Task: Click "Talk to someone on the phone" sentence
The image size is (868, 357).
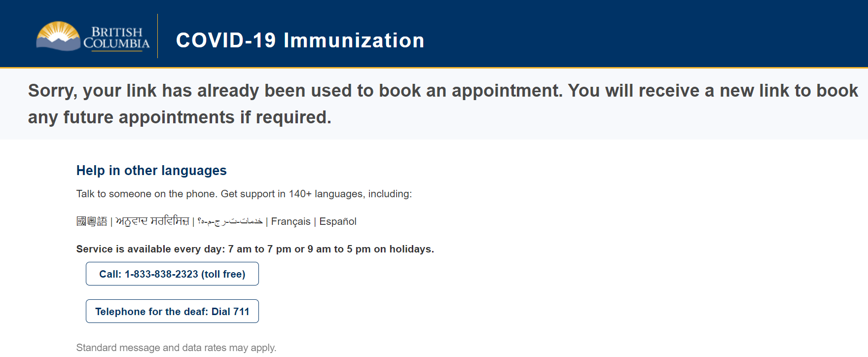Action: [146, 194]
